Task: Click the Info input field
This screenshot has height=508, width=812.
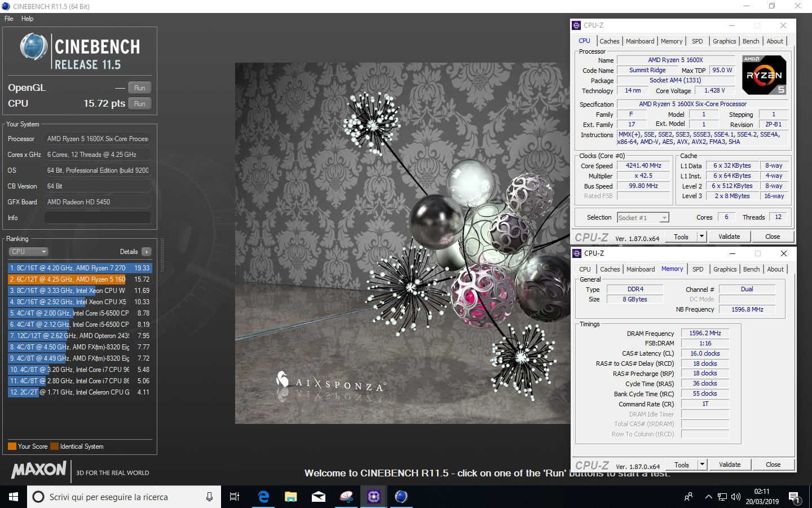Action: 98,217
